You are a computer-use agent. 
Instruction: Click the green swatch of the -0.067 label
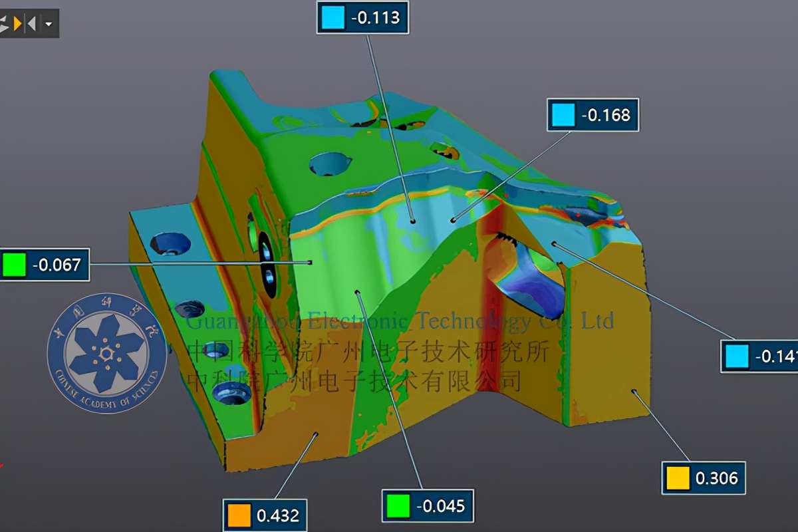13,265
